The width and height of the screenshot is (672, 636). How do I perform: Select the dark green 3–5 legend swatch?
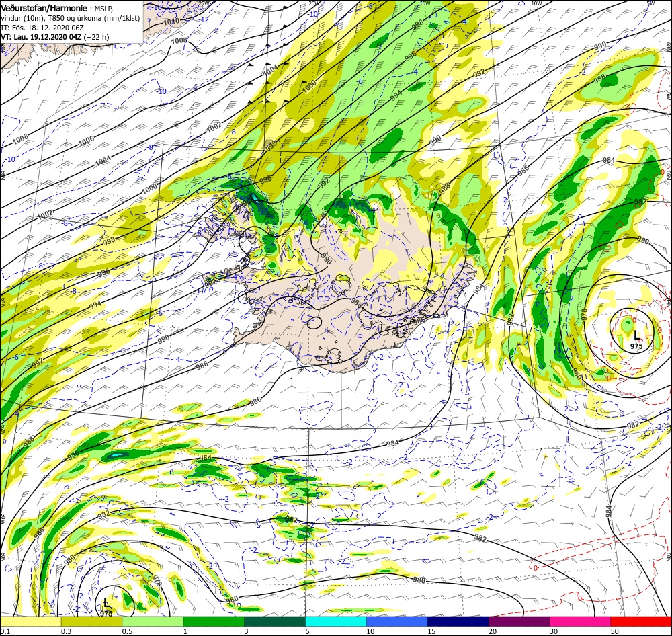pos(275,621)
